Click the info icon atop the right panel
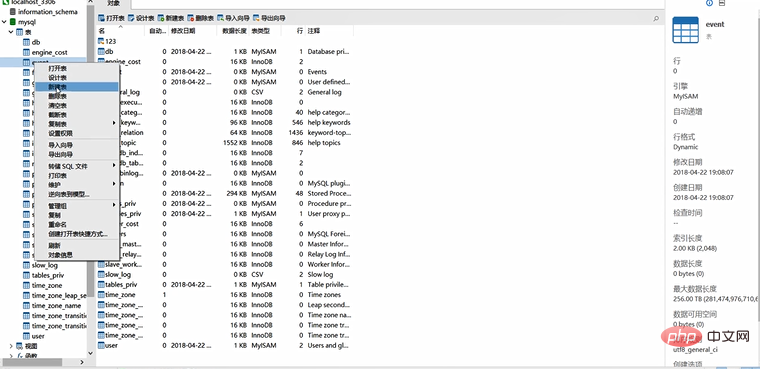Image resolution: width=760 pixels, height=369 pixels. coord(710,3)
